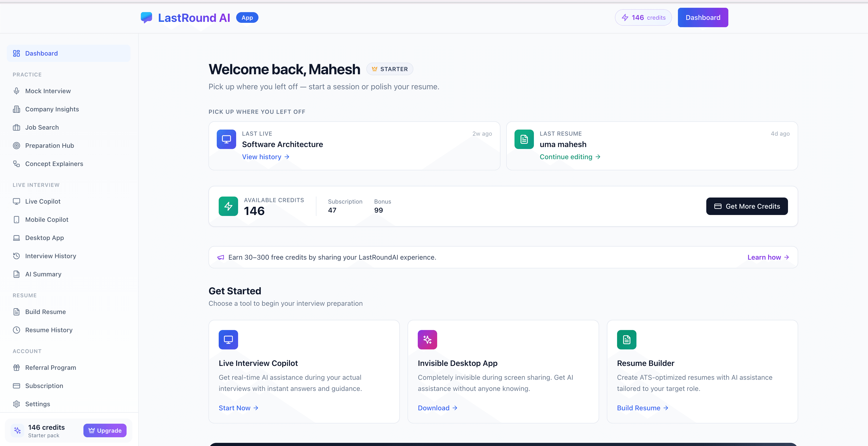Viewport: 868px width, 446px height.
Task: Click the sparkle icon beside 146 credits in sidebar
Action: (x=17, y=430)
